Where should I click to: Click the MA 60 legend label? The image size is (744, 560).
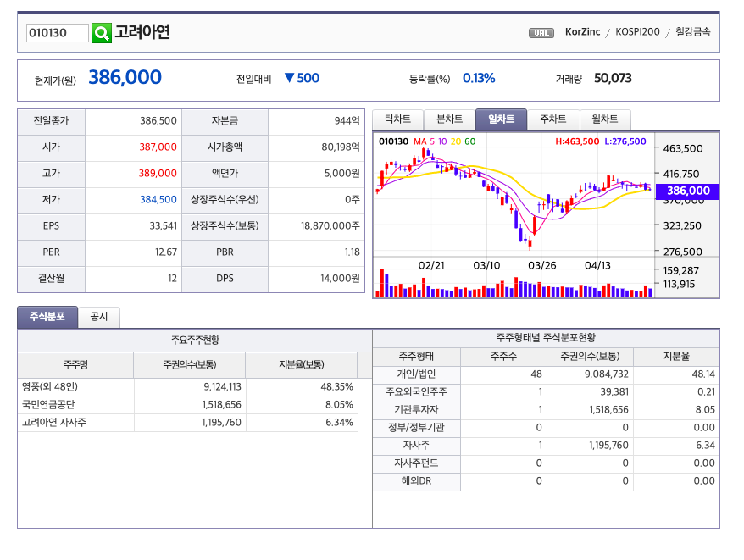pyautogui.click(x=469, y=141)
